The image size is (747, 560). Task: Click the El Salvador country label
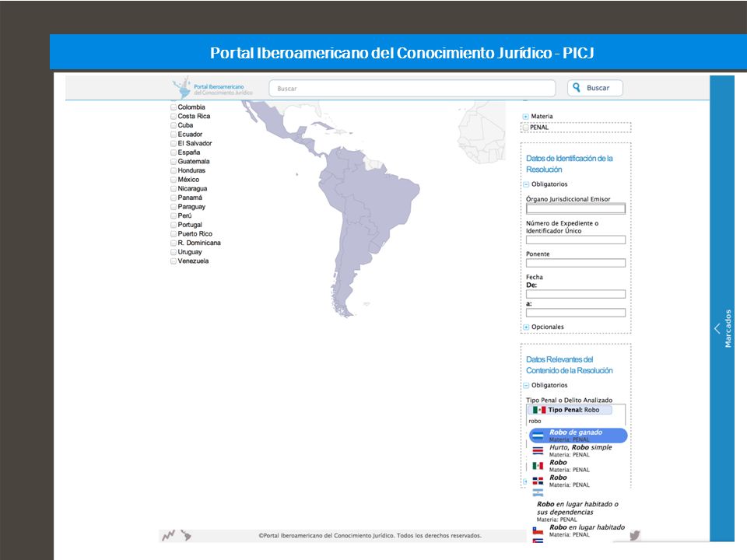click(x=195, y=143)
